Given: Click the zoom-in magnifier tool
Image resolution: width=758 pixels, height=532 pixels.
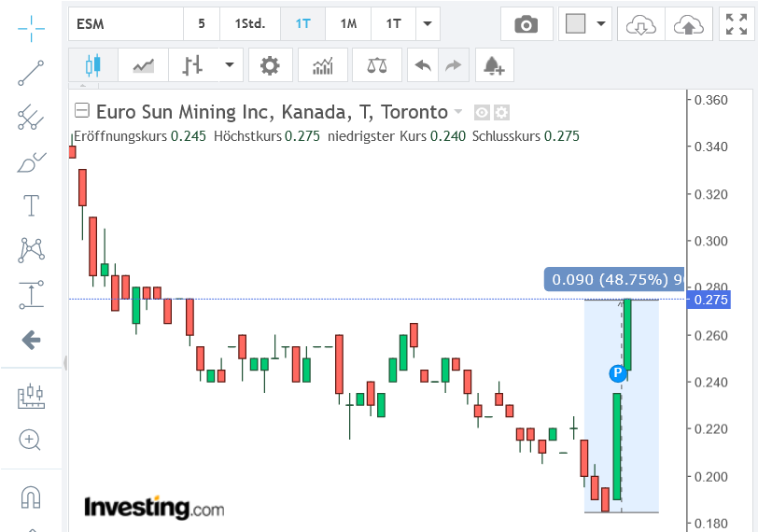Looking at the screenshot, I should [x=30, y=441].
